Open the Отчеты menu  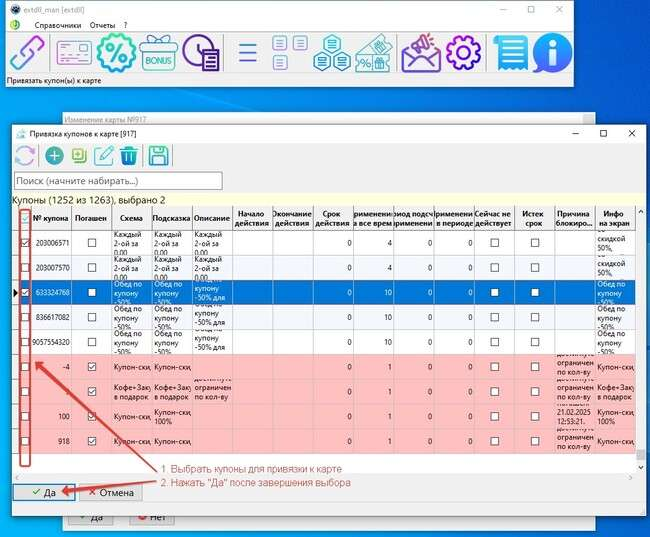(x=102, y=23)
